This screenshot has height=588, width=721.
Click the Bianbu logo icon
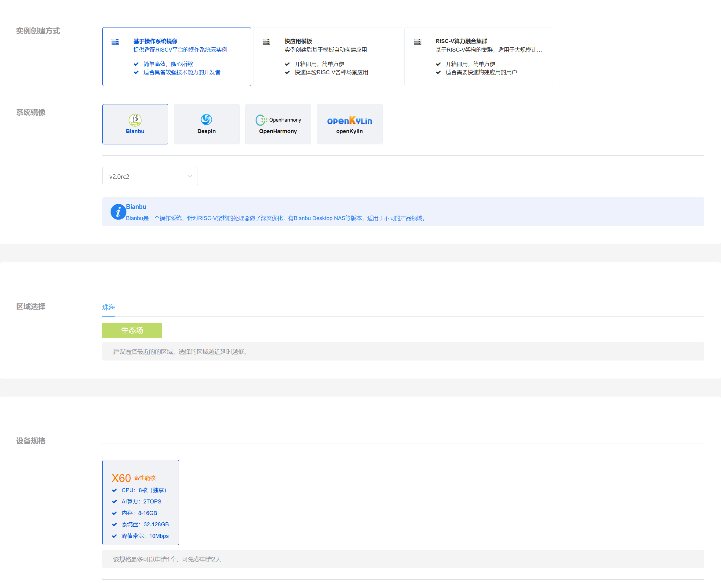point(135,120)
